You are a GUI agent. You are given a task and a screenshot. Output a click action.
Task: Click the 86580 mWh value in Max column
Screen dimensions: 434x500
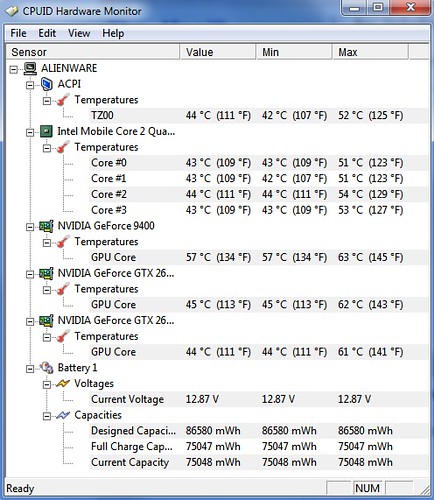click(365, 431)
